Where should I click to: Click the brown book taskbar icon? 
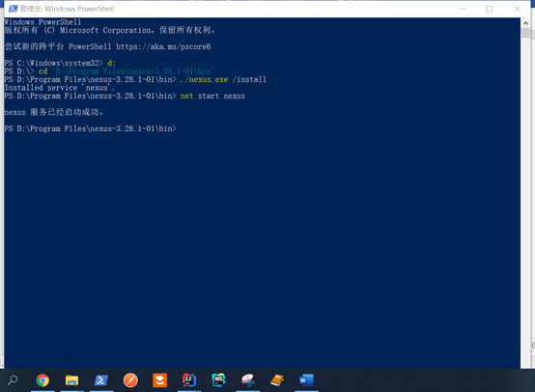277,380
